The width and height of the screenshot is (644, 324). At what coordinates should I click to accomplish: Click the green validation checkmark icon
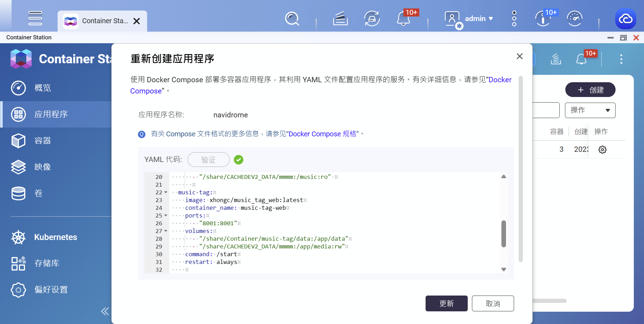(239, 160)
